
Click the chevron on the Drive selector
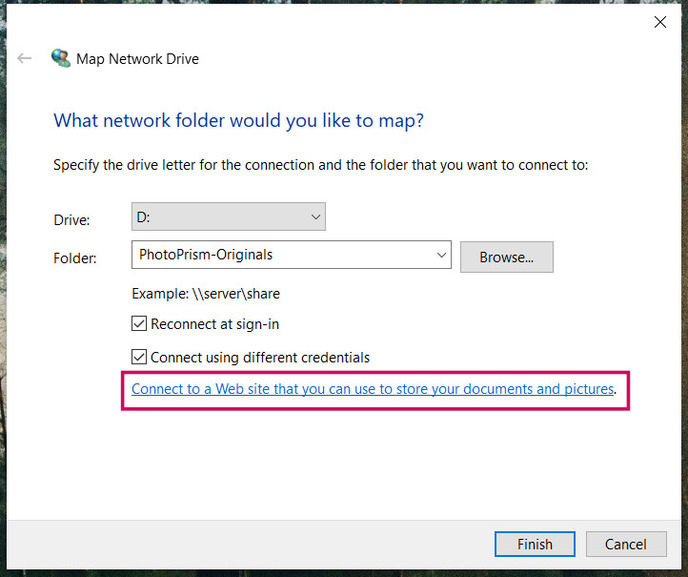coord(315,217)
